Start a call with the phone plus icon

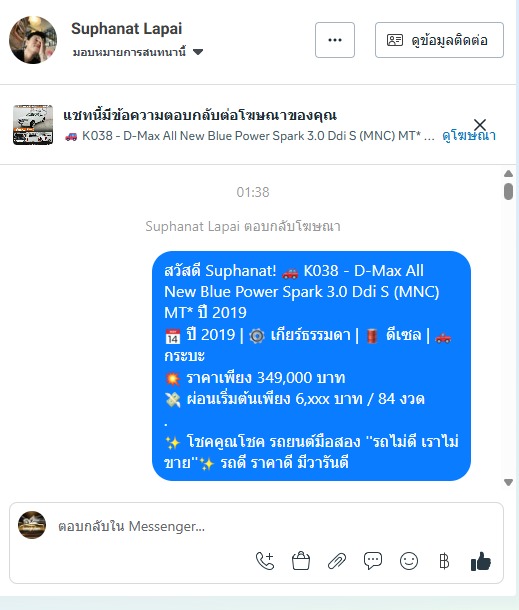(265, 561)
